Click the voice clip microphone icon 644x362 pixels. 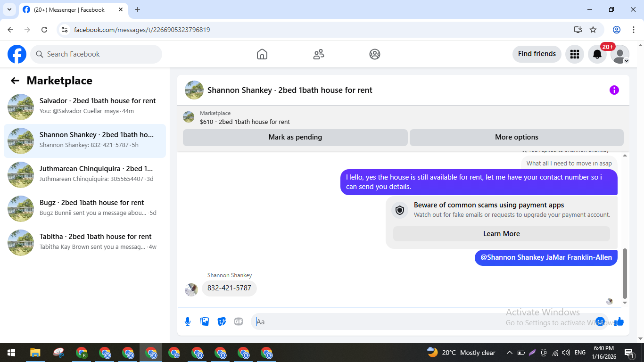[x=188, y=321]
